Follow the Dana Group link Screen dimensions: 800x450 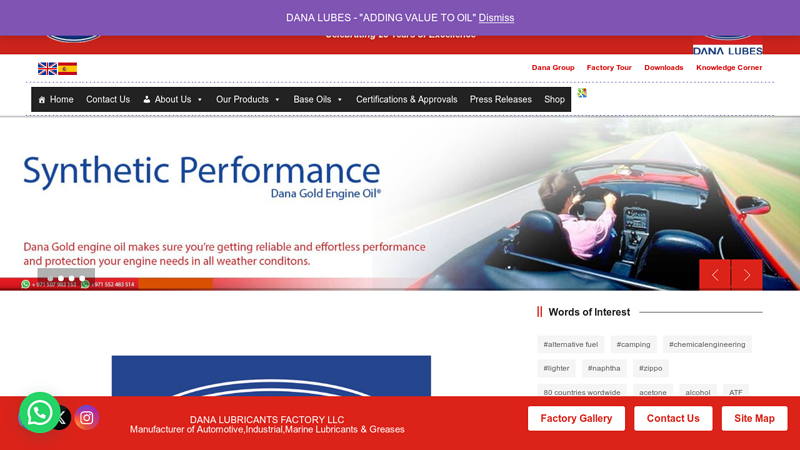coord(553,67)
